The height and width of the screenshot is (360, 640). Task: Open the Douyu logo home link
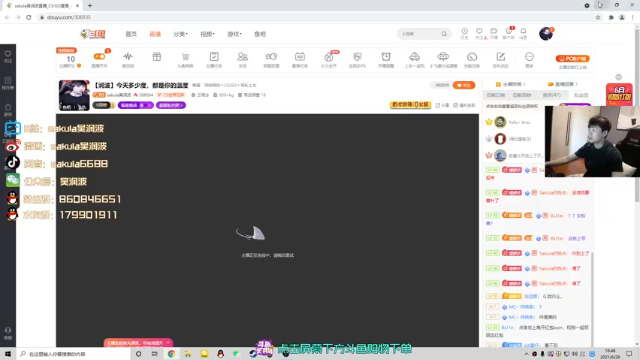(93, 34)
